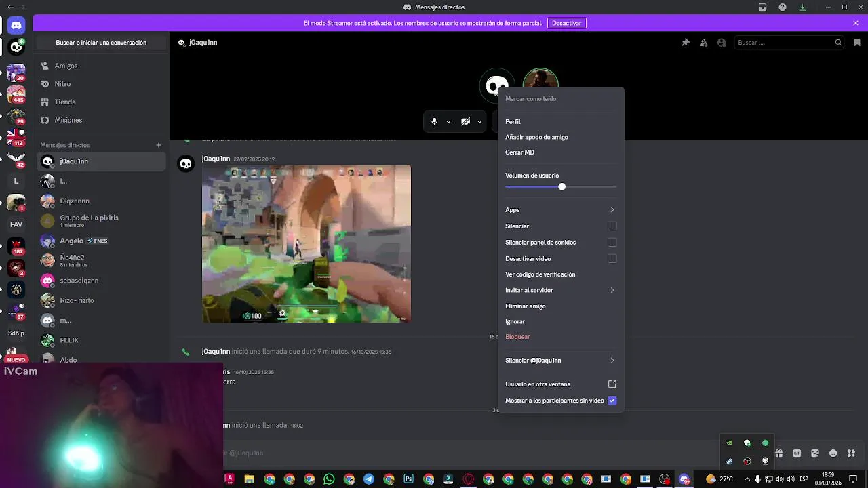
Task: Open the apps launcher icon in chat bar
Action: coord(851,453)
